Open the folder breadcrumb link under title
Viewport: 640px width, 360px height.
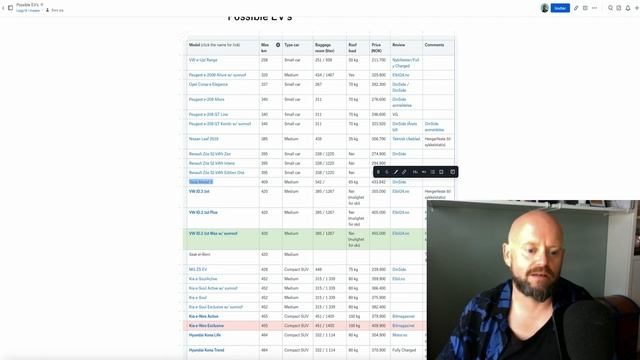coord(28,11)
